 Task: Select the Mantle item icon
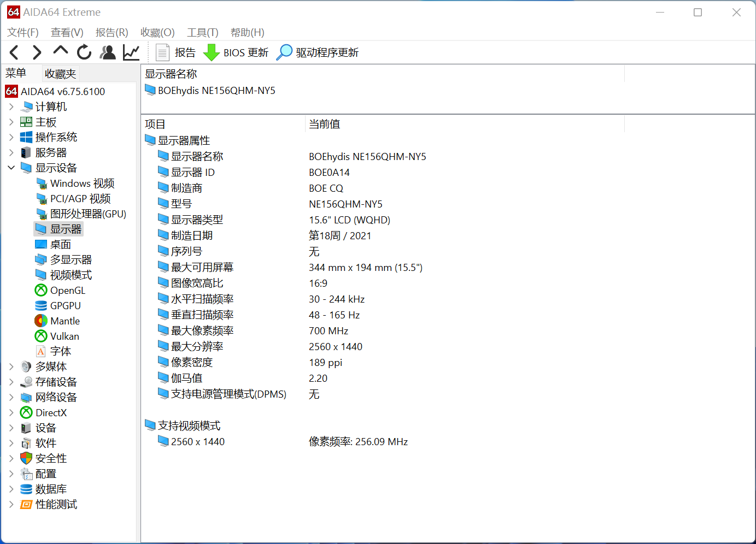[41, 321]
